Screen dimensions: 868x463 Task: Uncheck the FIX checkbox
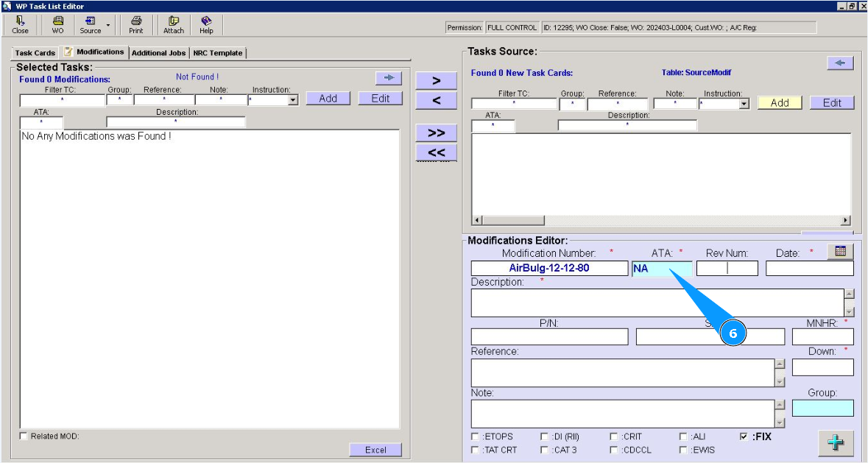click(x=744, y=437)
